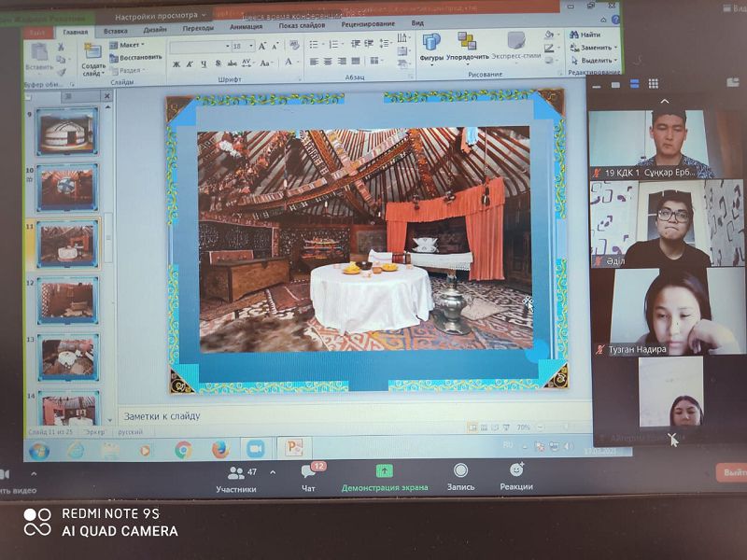
Task: Select justify text alignment
Action: click(356, 61)
